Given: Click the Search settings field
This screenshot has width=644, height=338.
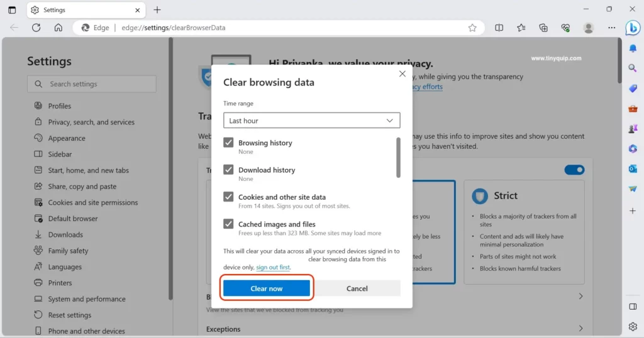Looking at the screenshot, I should click(x=92, y=84).
